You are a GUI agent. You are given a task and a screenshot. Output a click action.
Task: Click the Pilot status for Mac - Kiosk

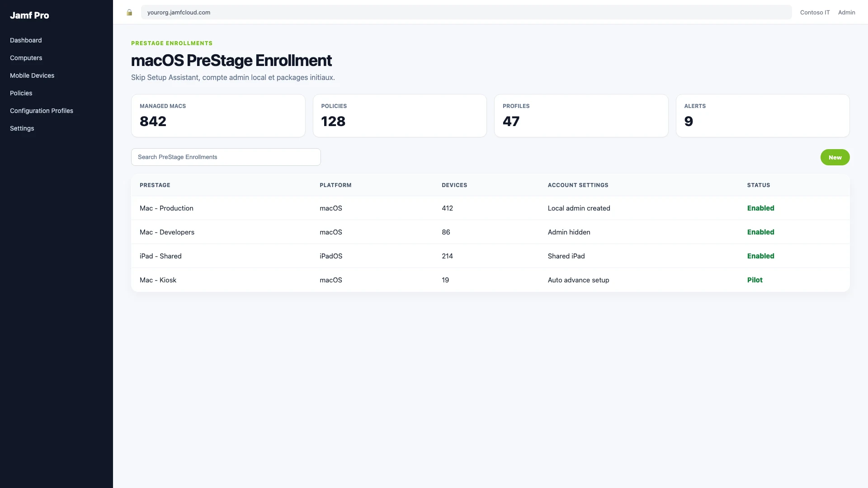[x=755, y=280]
